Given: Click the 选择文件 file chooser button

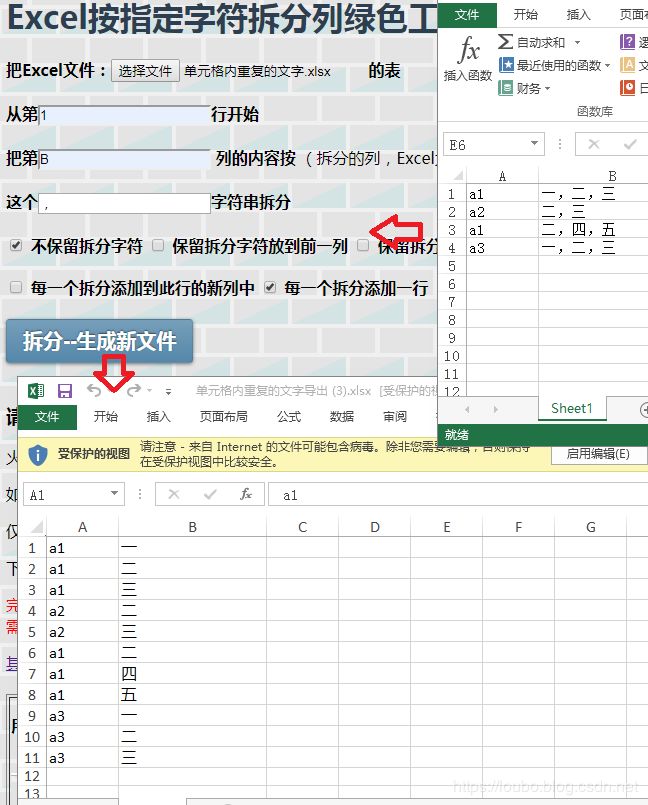Looking at the screenshot, I should [x=145, y=71].
